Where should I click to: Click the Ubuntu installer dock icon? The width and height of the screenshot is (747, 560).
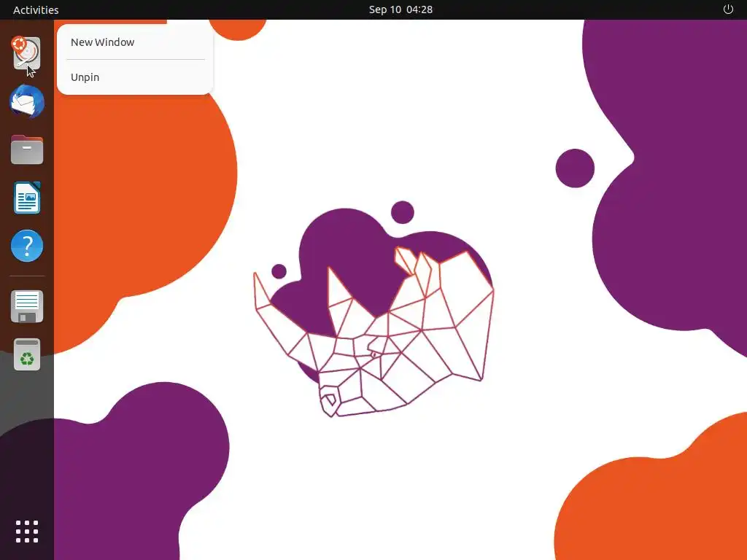26,52
